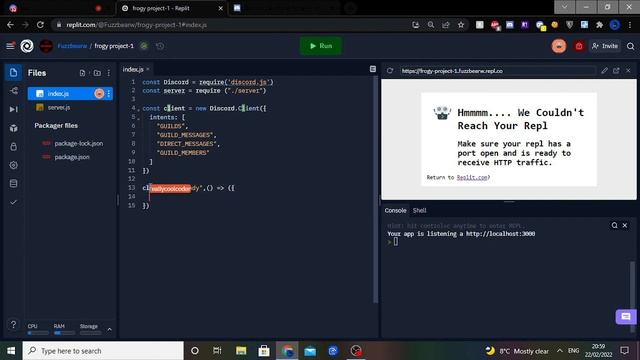Clear the console with X icon
640x360 pixels.
[x=625, y=225]
